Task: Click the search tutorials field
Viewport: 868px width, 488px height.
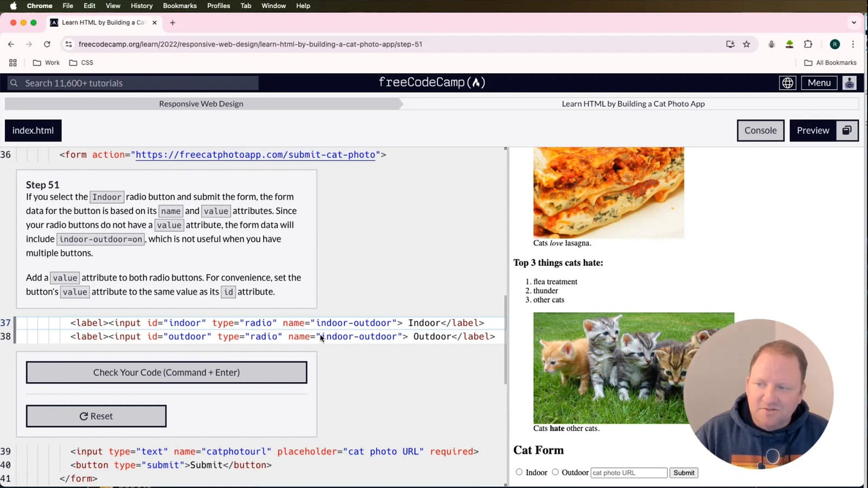Action: tap(133, 83)
